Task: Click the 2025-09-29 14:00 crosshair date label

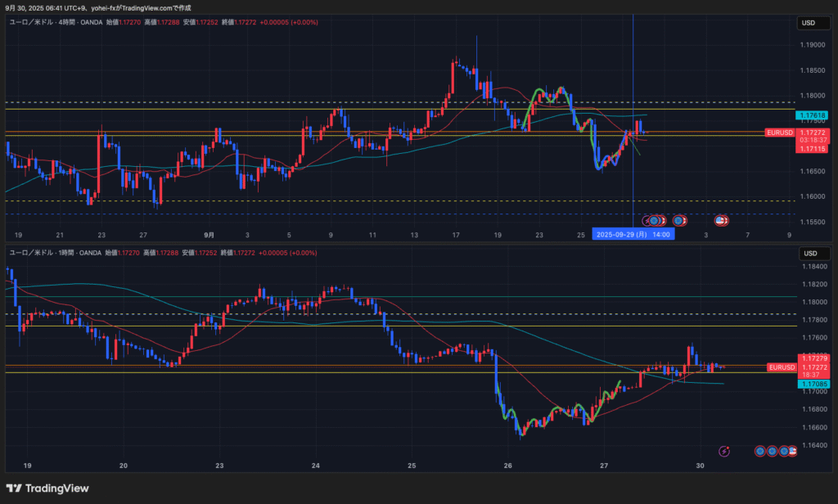Action: [634, 235]
